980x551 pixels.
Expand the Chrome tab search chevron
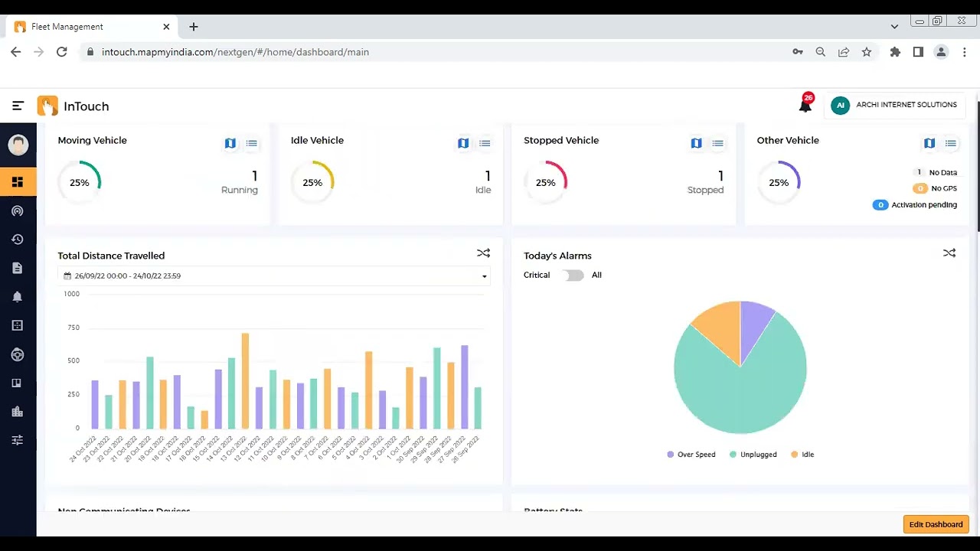[894, 27]
